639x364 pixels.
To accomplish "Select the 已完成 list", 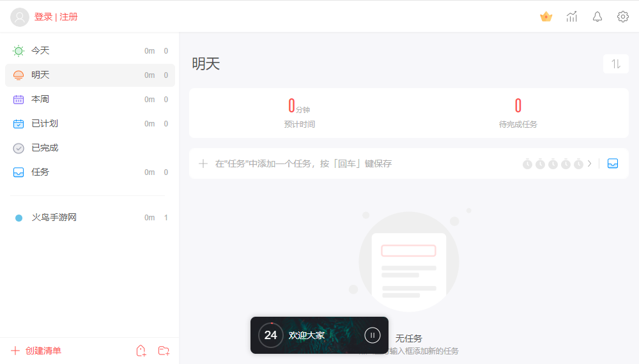I will coord(90,148).
